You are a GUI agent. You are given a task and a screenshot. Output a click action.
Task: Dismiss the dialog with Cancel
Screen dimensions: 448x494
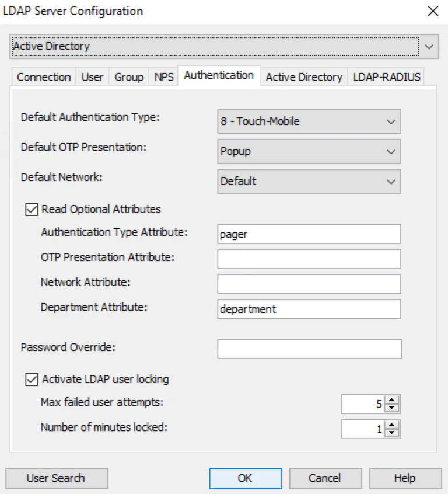pyautogui.click(x=325, y=478)
